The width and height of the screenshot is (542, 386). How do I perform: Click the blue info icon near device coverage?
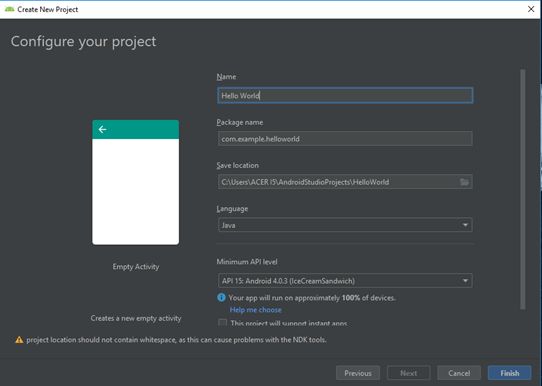[221, 298]
